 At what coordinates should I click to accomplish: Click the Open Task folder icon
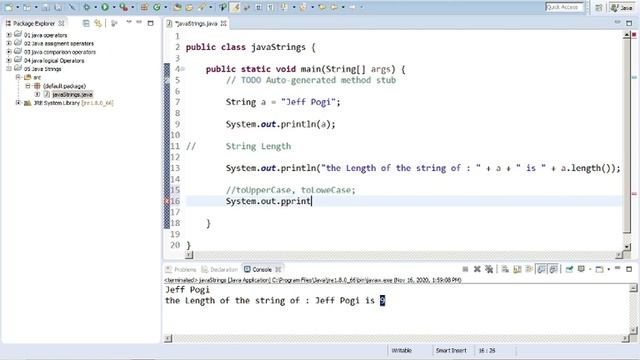[x=189, y=7]
